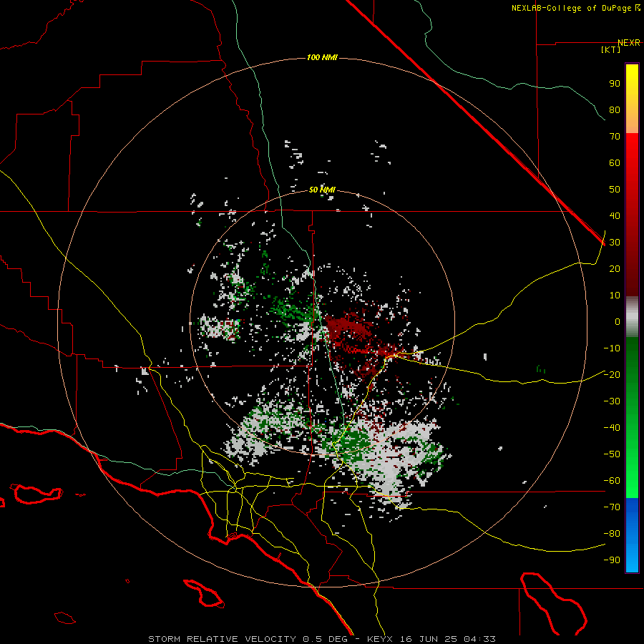Click the -20 scale value
The image size is (644, 644).
pyautogui.click(x=612, y=374)
